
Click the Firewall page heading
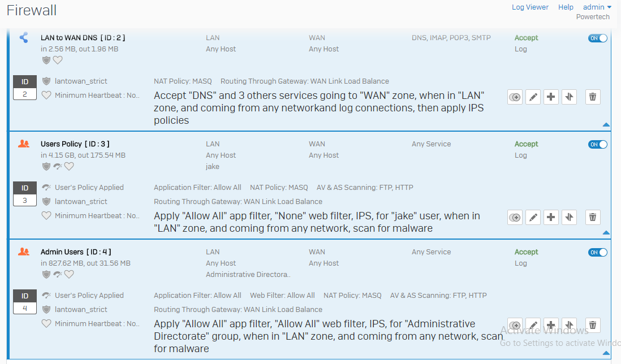[x=32, y=10]
